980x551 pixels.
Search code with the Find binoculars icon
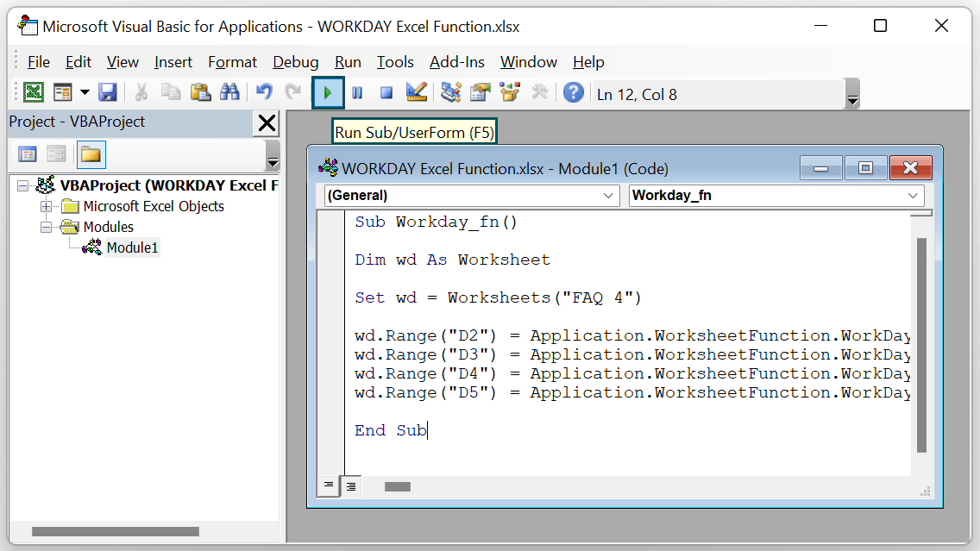229,92
